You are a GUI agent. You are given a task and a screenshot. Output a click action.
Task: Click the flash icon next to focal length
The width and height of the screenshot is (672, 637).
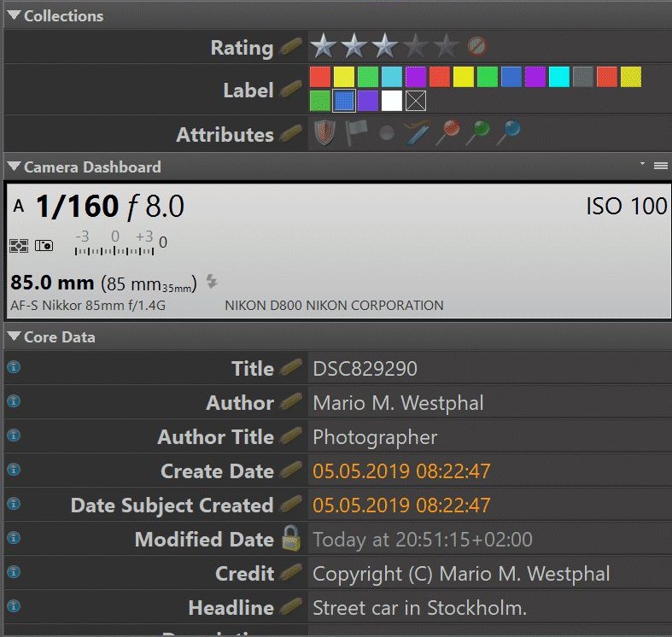212,281
